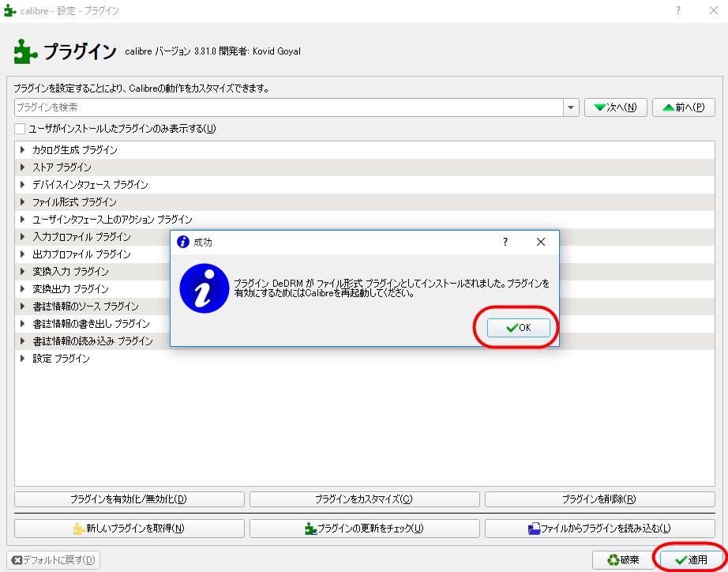Viewport: 728px width, 572px height.
Task: Click プラグインをカスタマイズ button
Action: (x=365, y=499)
